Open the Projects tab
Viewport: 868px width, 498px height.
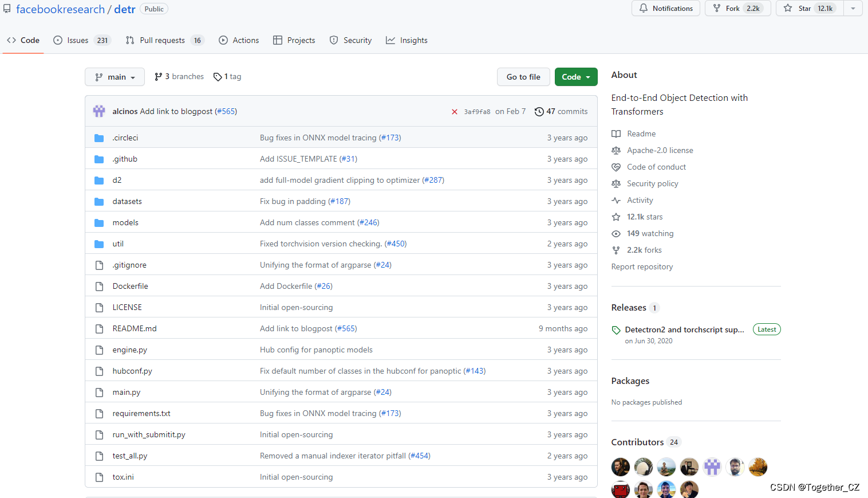(x=294, y=40)
